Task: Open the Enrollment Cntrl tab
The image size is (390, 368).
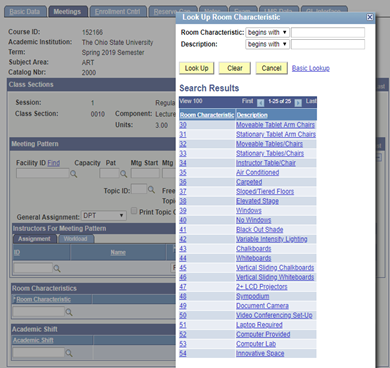Action: (118, 12)
